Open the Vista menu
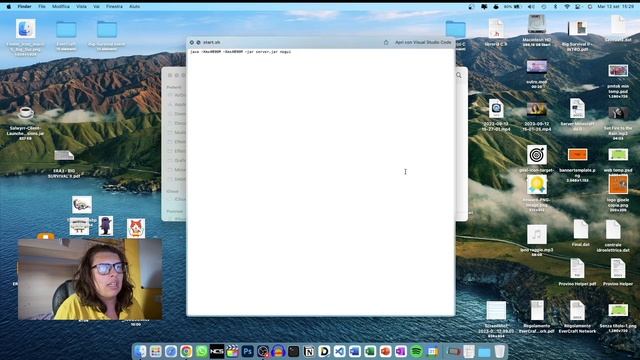Screen dimensions: 640x360 (81, 7)
